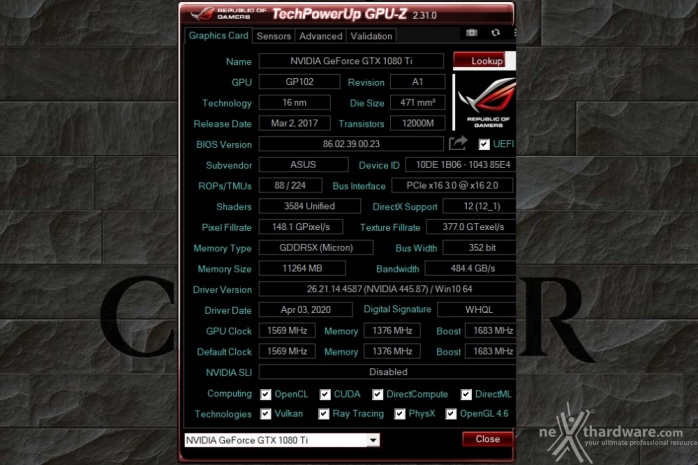Click the Pixel Fillrate value 148.1 GPixel/s
This screenshot has width=698, height=465.
[301, 227]
